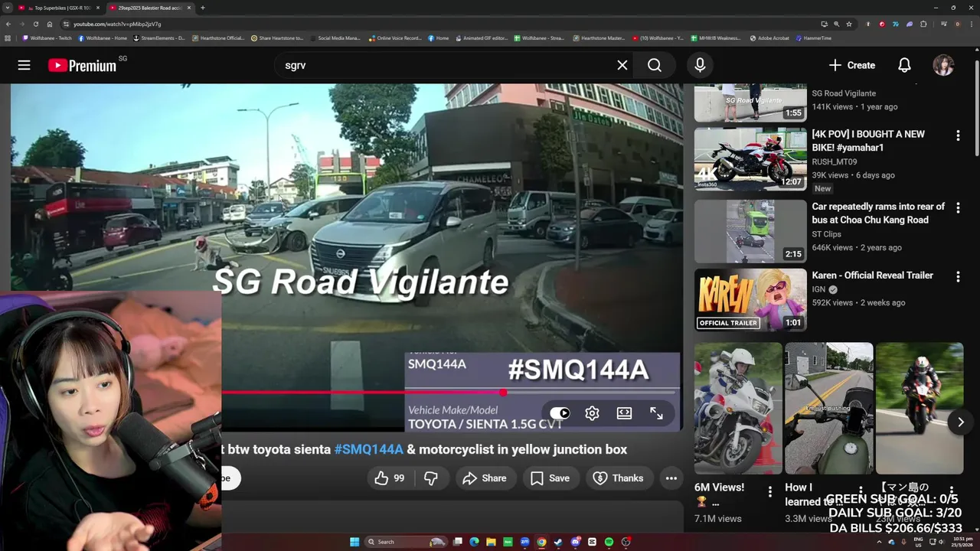The width and height of the screenshot is (980, 551).
Task: Click the Create button
Action: 852,65
